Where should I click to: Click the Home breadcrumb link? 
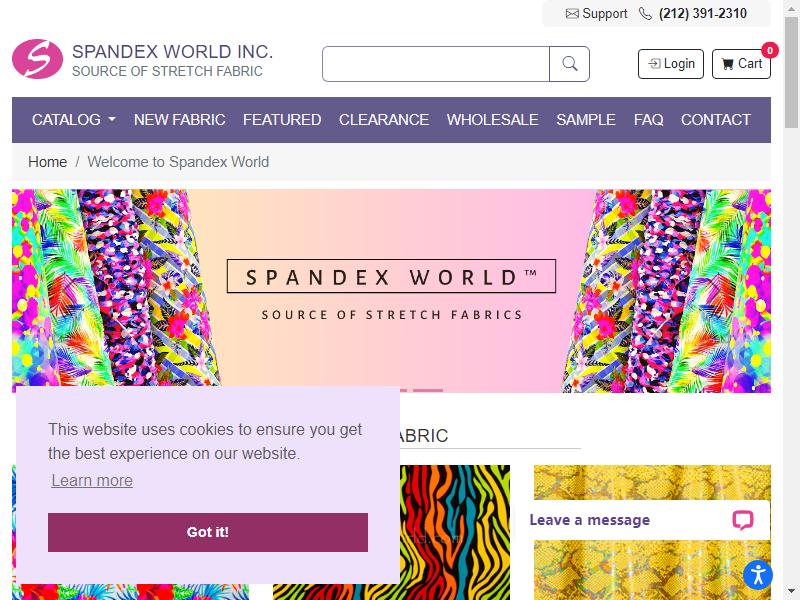pos(47,162)
